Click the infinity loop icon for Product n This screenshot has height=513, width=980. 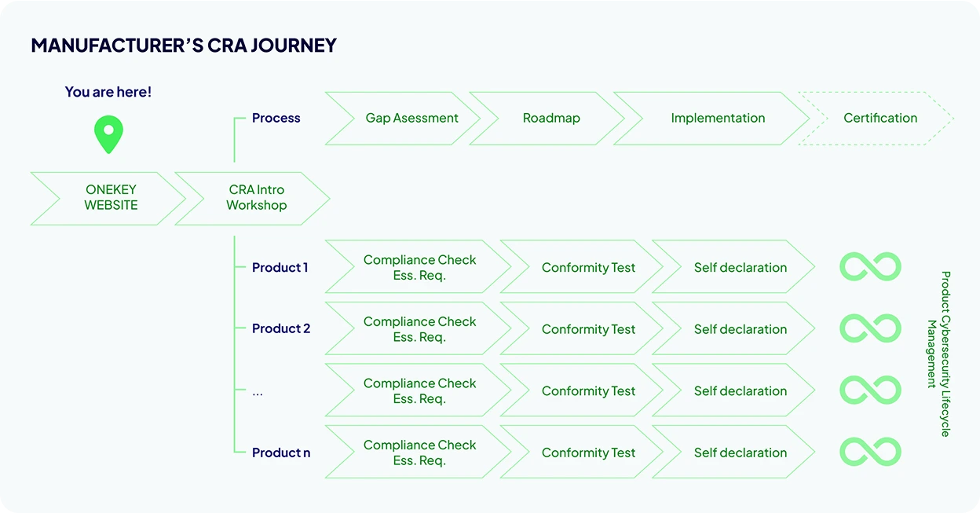pyautogui.click(x=870, y=452)
